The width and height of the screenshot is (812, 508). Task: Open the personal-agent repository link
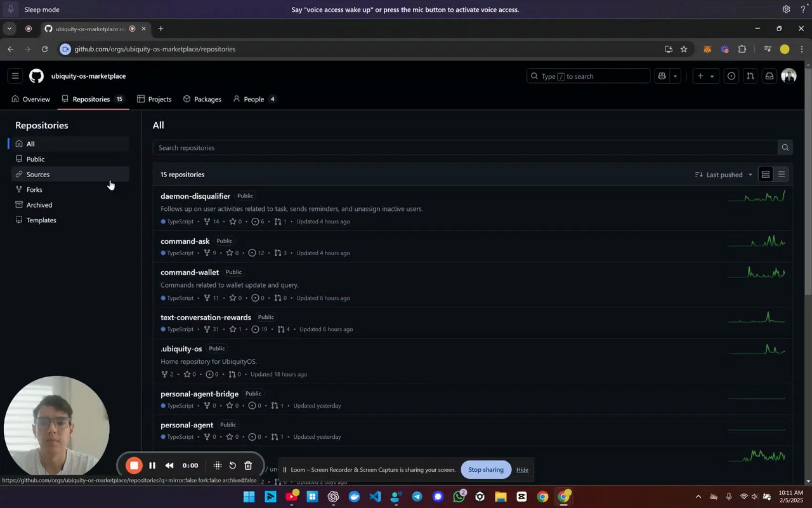pyautogui.click(x=187, y=425)
